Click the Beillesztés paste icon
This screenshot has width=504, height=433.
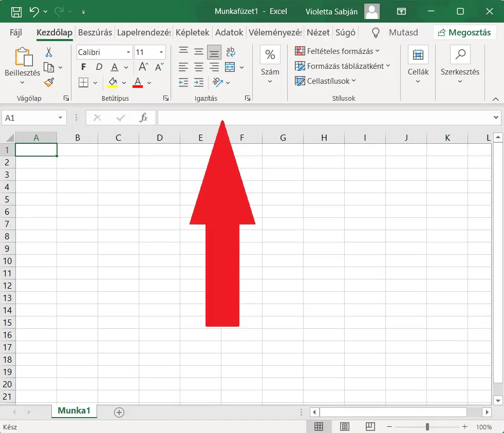tap(24, 57)
